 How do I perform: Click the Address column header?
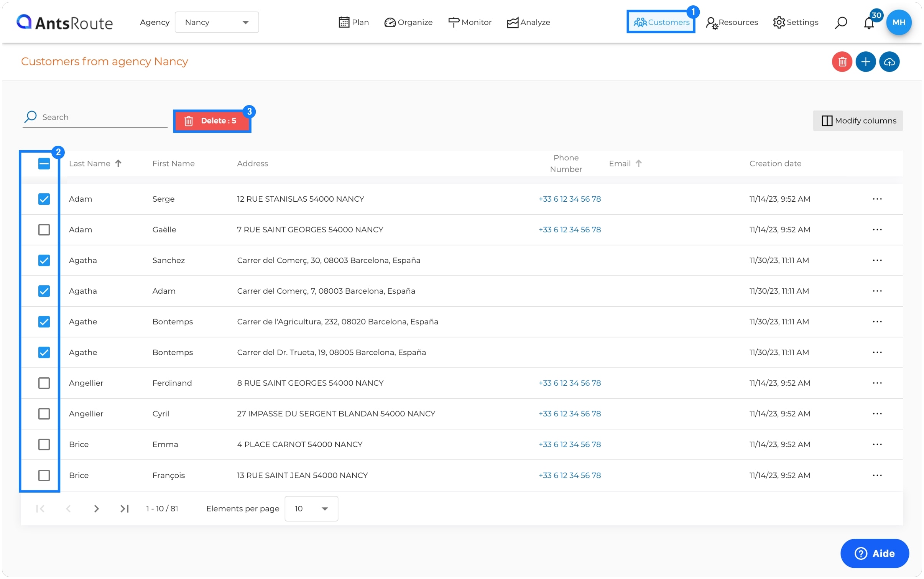click(252, 163)
